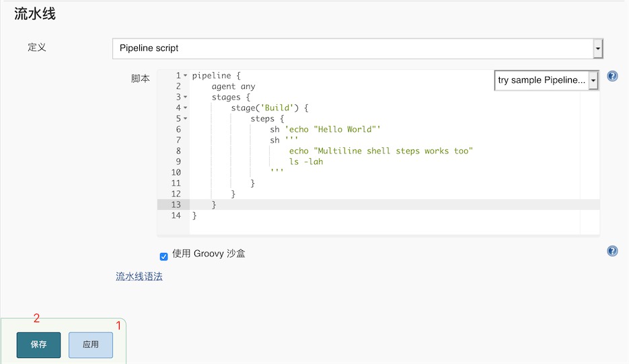
Task: Fold the stage('Build') block on line 4
Action: [x=185, y=108]
